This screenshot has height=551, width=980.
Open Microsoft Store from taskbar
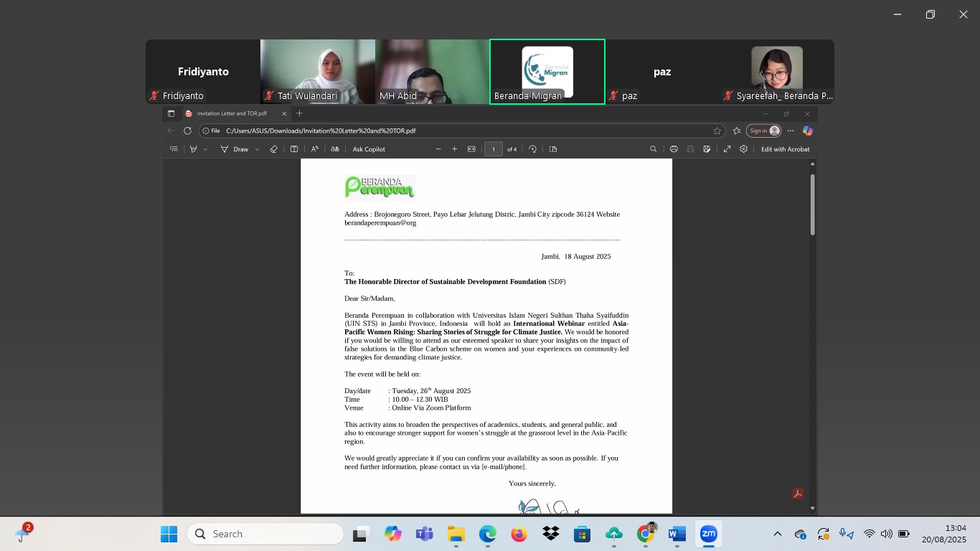coord(582,534)
